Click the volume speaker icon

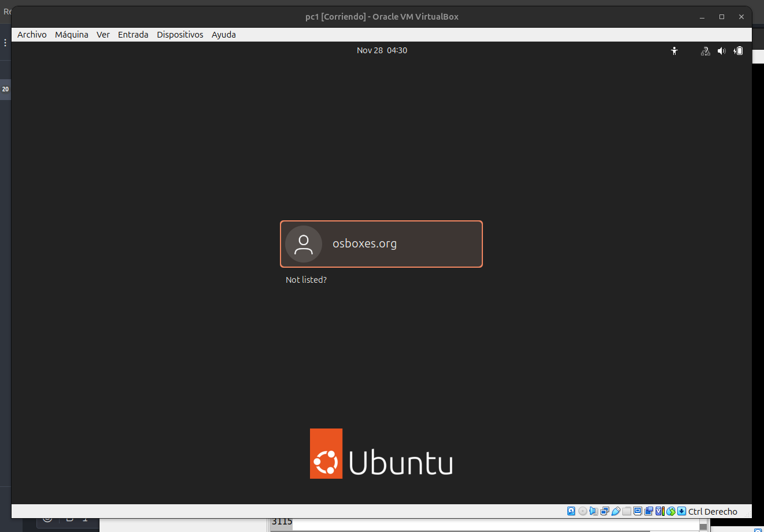721,51
